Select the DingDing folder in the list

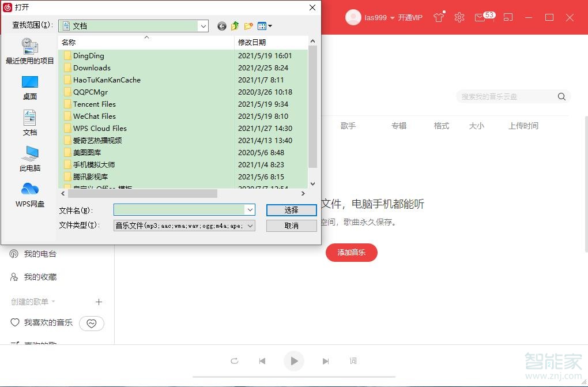[x=88, y=56]
